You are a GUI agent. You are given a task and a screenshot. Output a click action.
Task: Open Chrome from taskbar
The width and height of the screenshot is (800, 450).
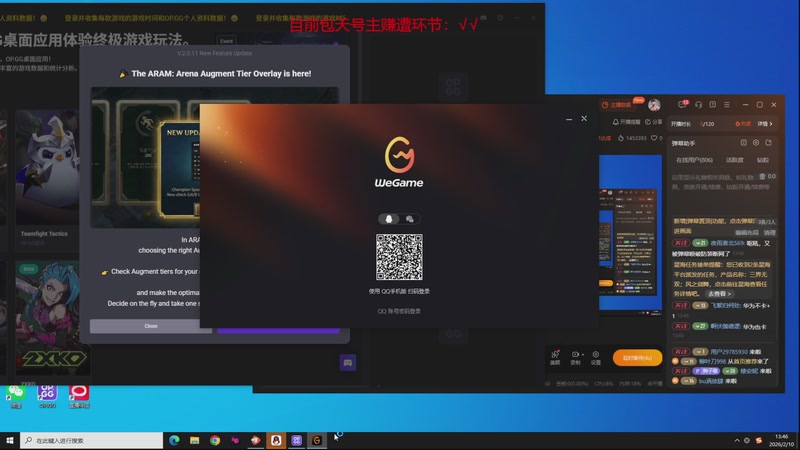tap(215, 440)
